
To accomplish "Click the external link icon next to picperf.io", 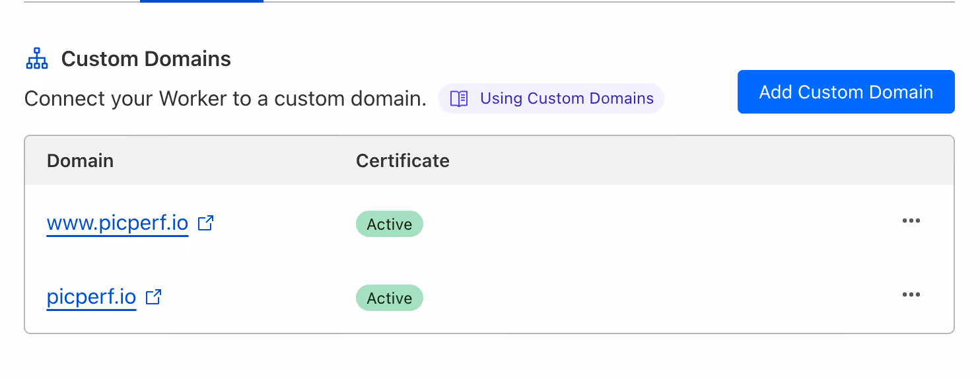I will tap(154, 297).
